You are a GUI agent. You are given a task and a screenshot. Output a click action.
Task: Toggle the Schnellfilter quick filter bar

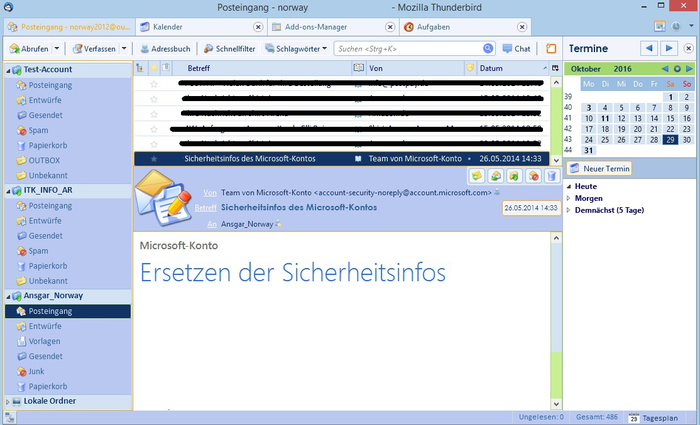[230, 49]
